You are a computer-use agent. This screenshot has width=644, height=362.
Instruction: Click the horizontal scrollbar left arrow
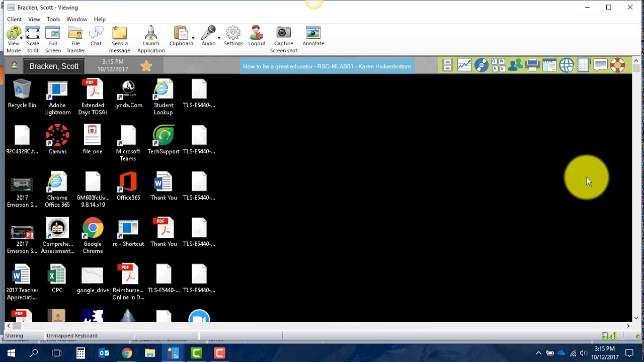tap(8, 326)
